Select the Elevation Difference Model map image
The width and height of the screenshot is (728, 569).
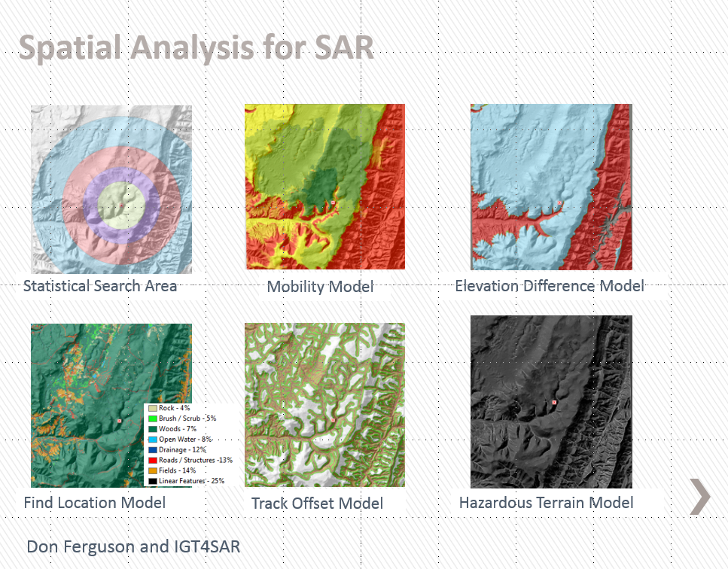tap(551, 187)
